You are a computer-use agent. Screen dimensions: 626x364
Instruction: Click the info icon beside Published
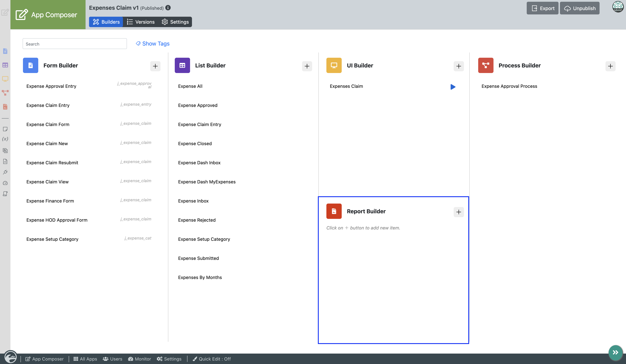coord(168,8)
